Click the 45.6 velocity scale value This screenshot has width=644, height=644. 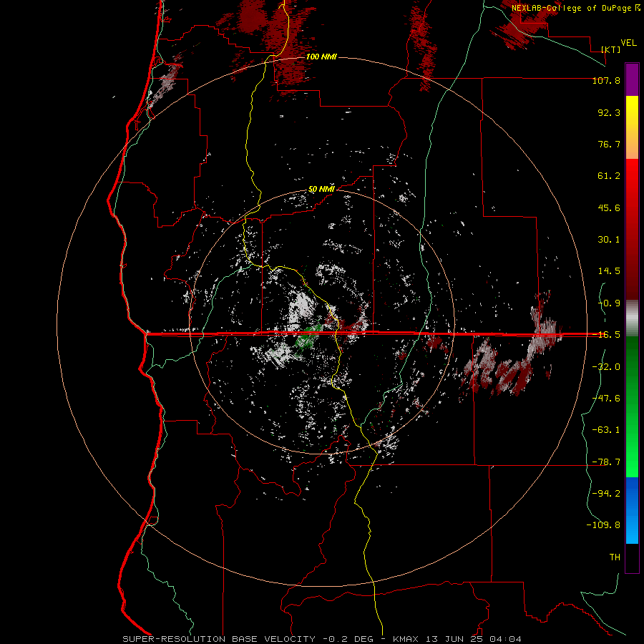click(609, 208)
